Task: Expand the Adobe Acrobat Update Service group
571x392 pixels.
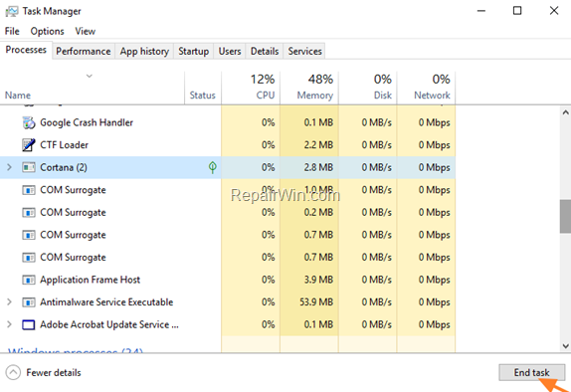Action: pos(10,324)
